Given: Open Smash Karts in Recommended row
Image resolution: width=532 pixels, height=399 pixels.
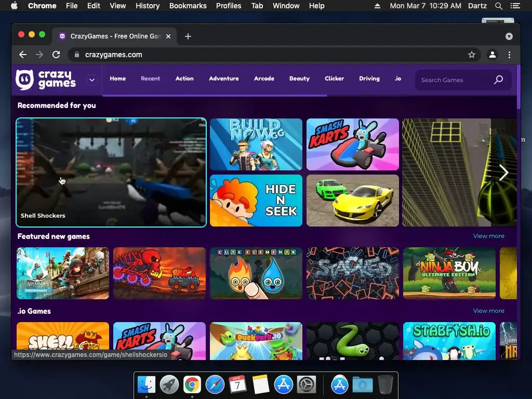Looking at the screenshot, I should click(353, 144).
